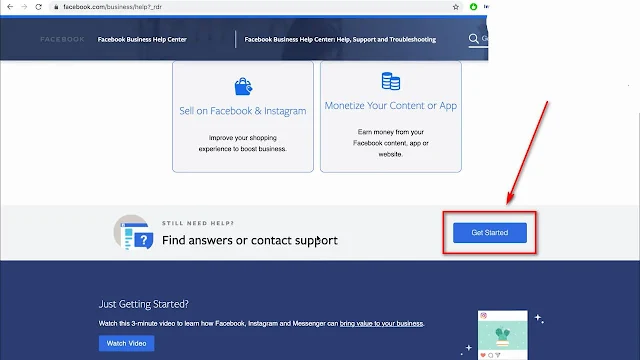This screenshot has width=640, height=360.
Task: Click the browser back arrow
Action: click(x=10, y=7)
